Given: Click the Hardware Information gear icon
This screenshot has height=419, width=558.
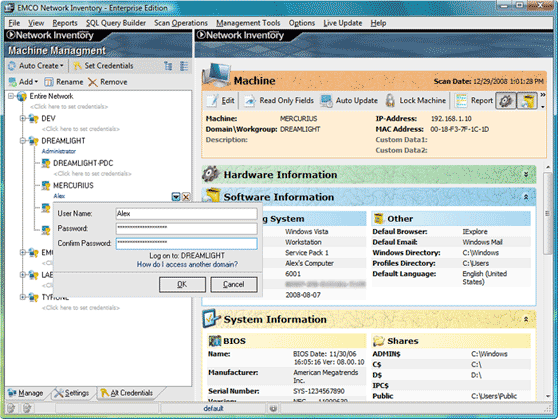Looking at the screenshot, I should pos(211,174).
